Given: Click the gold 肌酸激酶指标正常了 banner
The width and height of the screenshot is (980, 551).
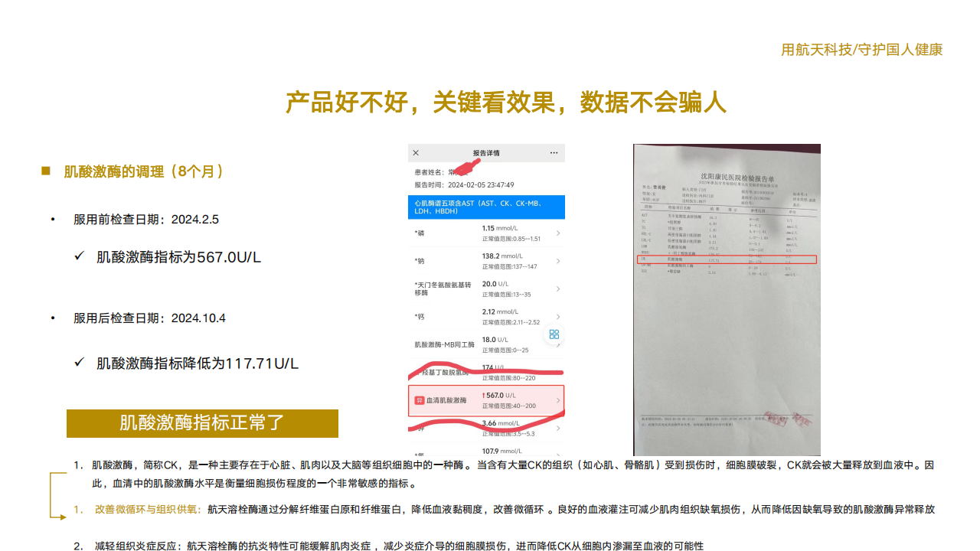Looking at the screenshot, I should coord(202,423).
